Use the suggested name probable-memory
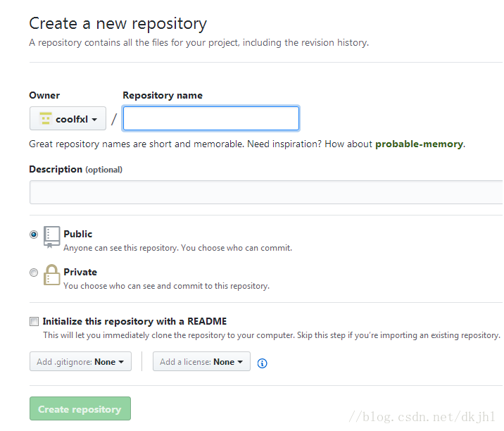The height and width of the screenshot is (431, 504). coord(419,144)
